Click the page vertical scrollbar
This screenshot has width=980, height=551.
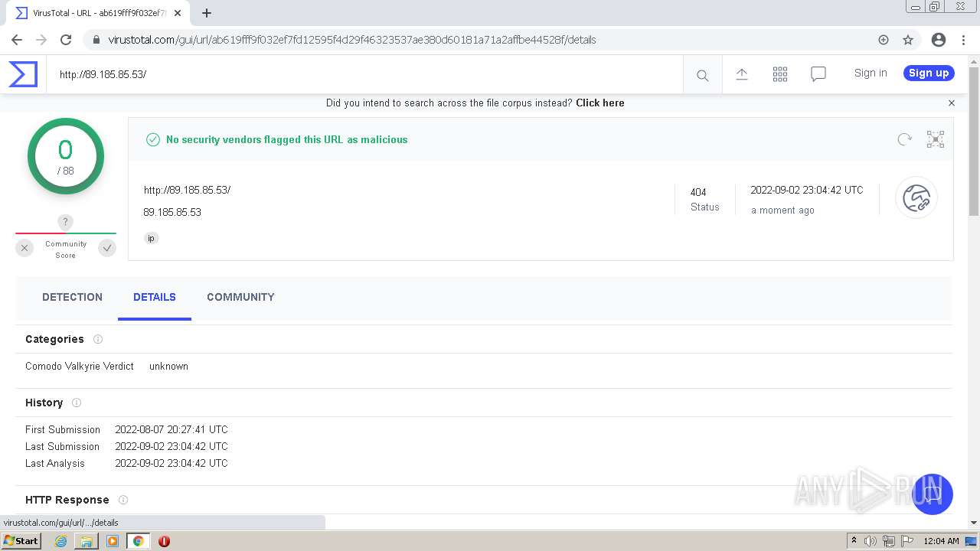pos(974,142)
